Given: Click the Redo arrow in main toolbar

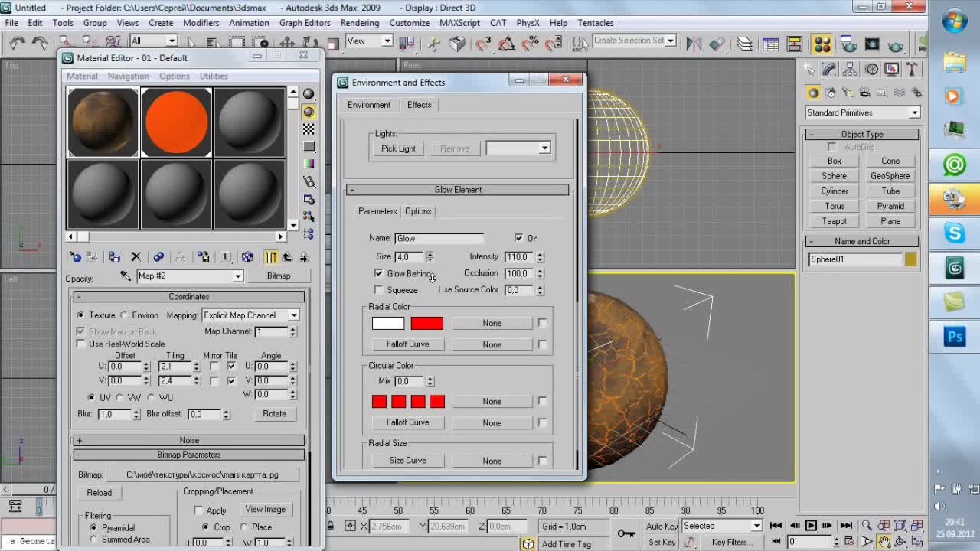Looking at the screenshot, I should (40, 44).
